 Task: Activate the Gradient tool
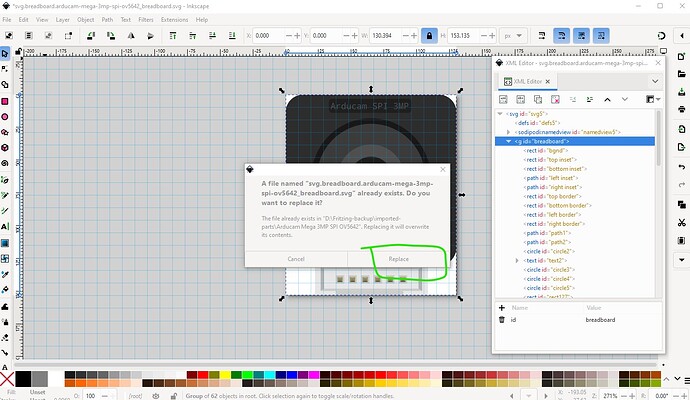(x=5, y=243)
